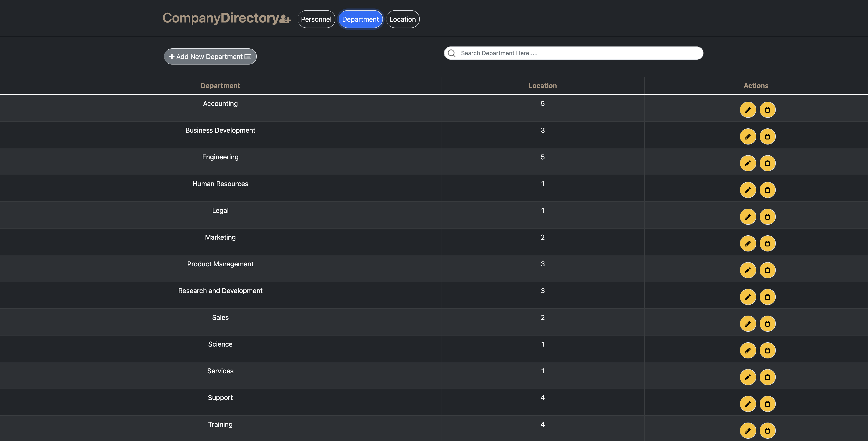Image resolution: width=868 pixels, height=441 pixels.
Task: Click trash icon for Human Resources
Action: point(767,190)
